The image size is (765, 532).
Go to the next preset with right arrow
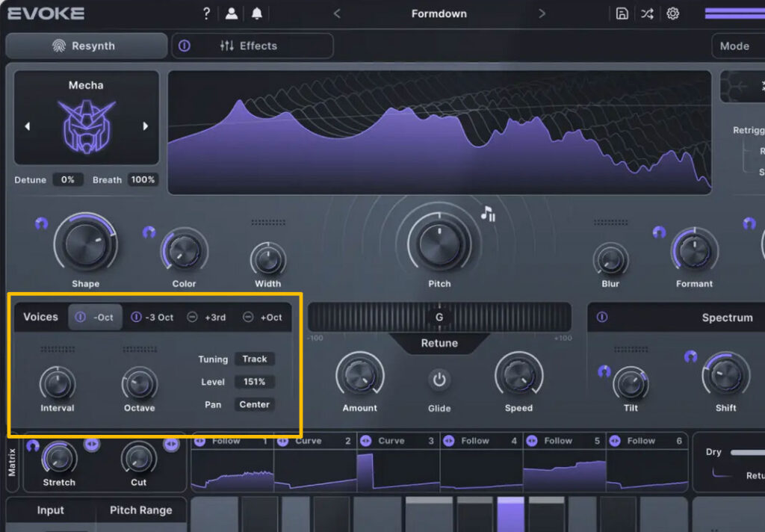coord(542,13)
